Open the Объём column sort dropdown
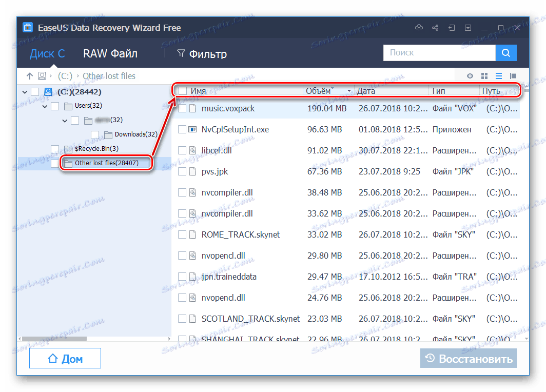 349,90
